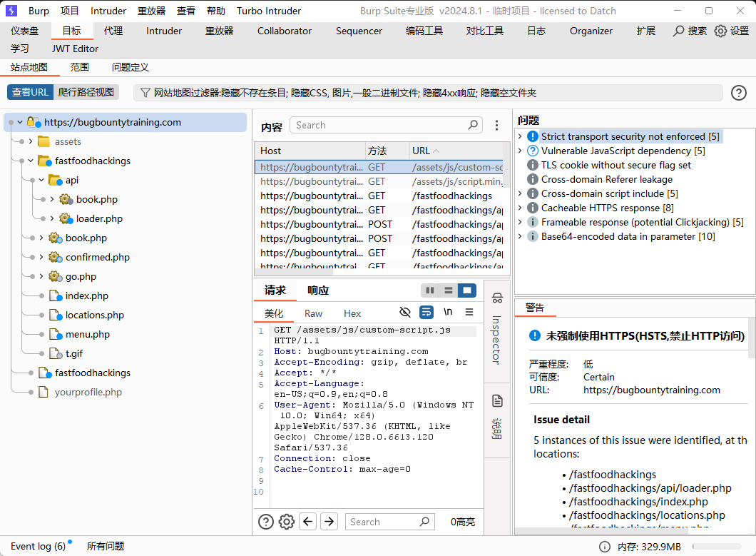This screenshot has height=556, width=756.
Task: Collapse the bugbountytraining.com root node
Action: tap(20, 123)
